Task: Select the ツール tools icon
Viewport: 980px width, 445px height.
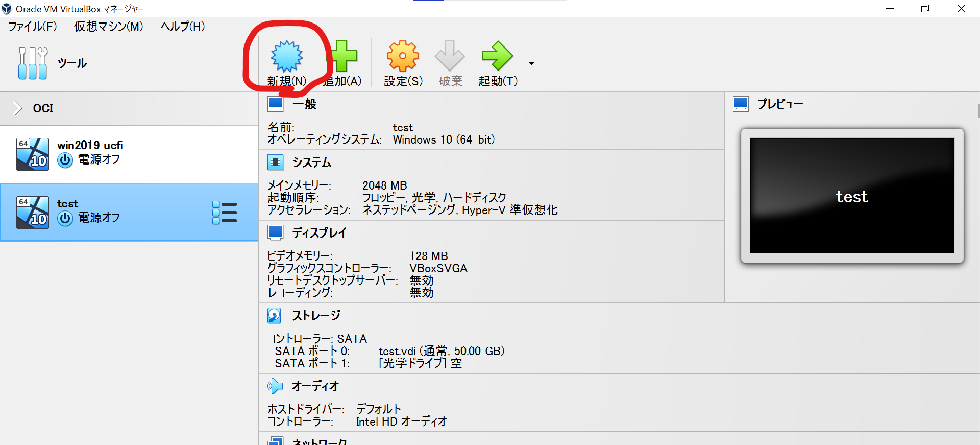Action: coord(33,63)
